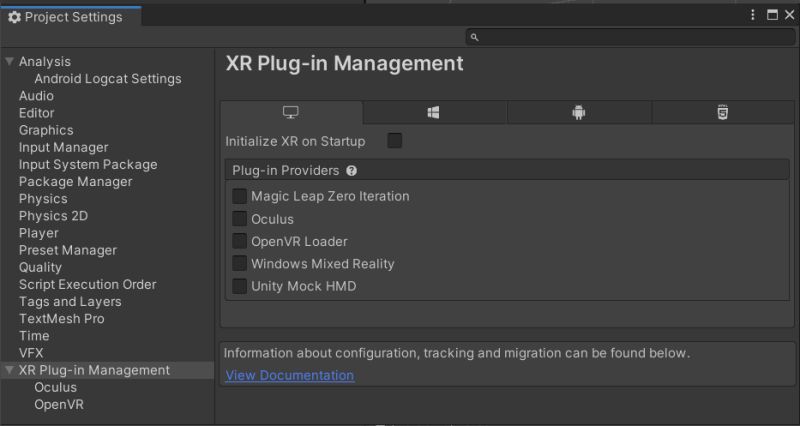The image size is (800, 426).
Task: Select the WebGL HTML5 platform tab
Action: click(722, 113)
